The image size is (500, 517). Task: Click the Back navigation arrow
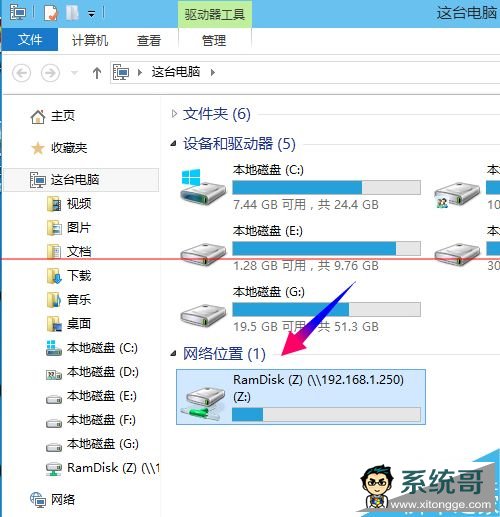pyautogui.click(x=22, y=72)
